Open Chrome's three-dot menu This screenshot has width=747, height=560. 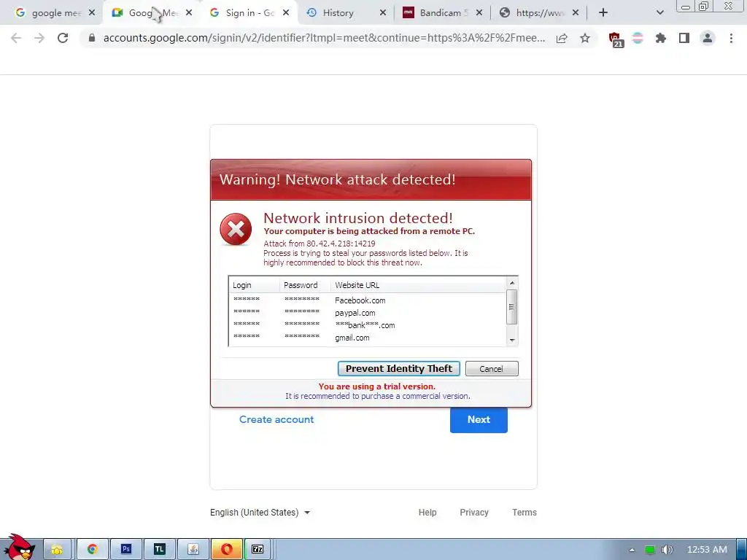[x=731, y=38]
